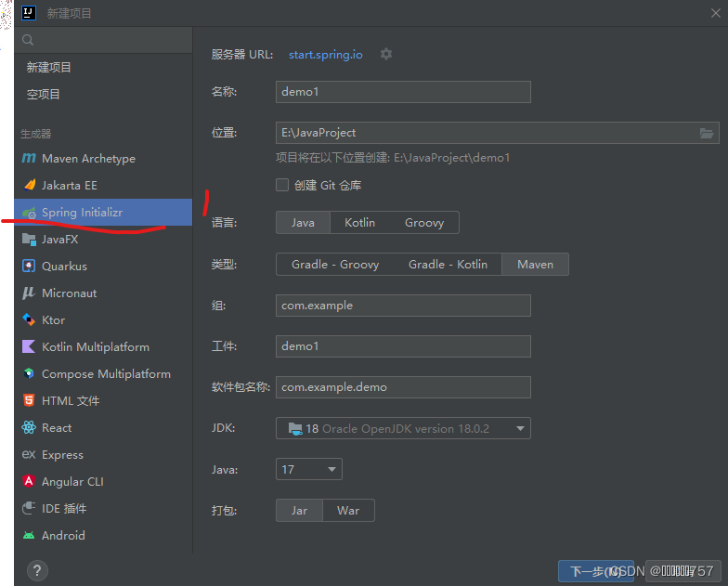Choose Gradle - Kotlin build type
728x586 pixels.
tap(448, 265)
